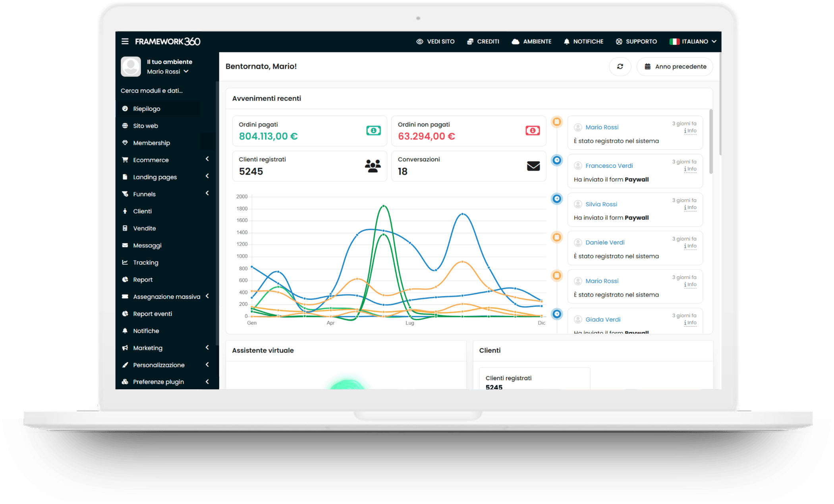834x504 pixels.
Task: Click the hamburger menu icon
Action: [125, 41]
